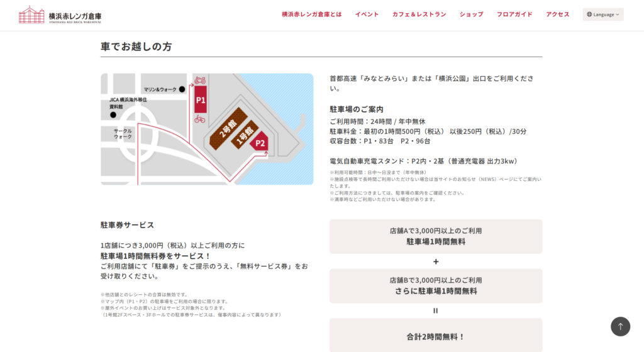The image size is (644, 352).
Task: Click the P2 parking marker on map
Action: (260, 142)
